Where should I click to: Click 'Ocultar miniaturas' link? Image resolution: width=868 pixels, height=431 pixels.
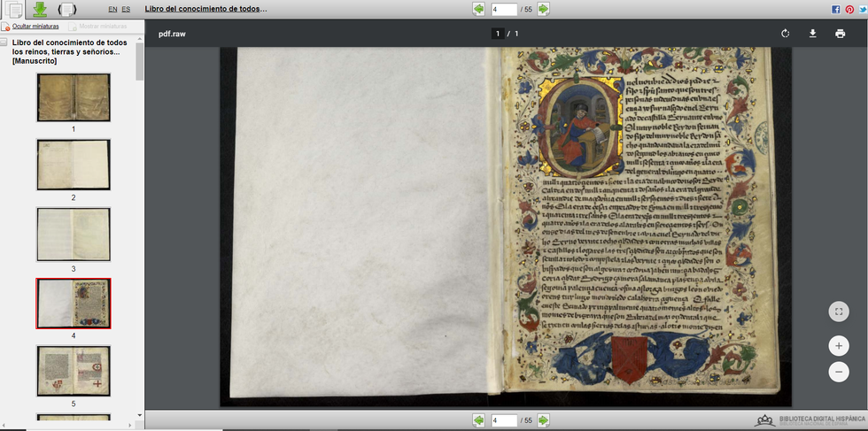35,26
